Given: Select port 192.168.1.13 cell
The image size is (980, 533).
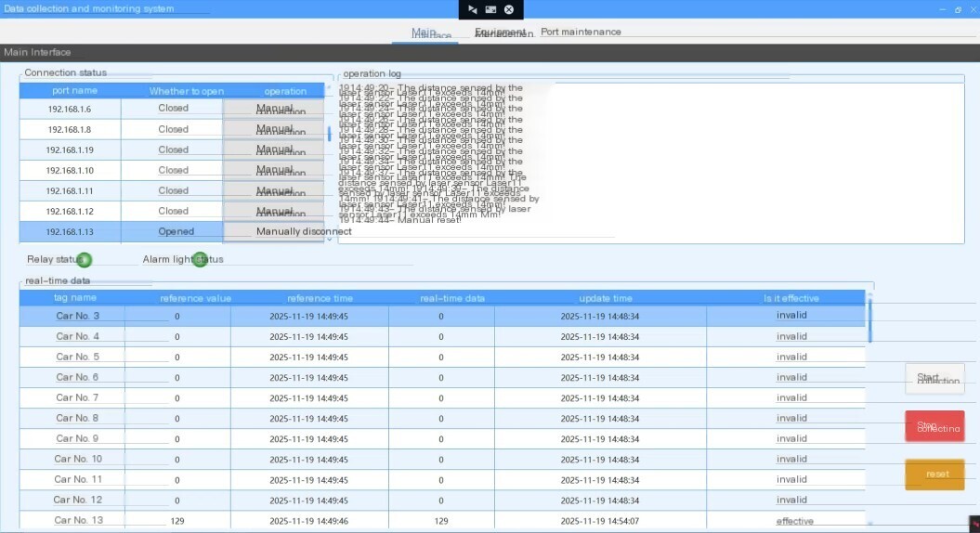Looking at the screenshot, I should coord(70,232).
